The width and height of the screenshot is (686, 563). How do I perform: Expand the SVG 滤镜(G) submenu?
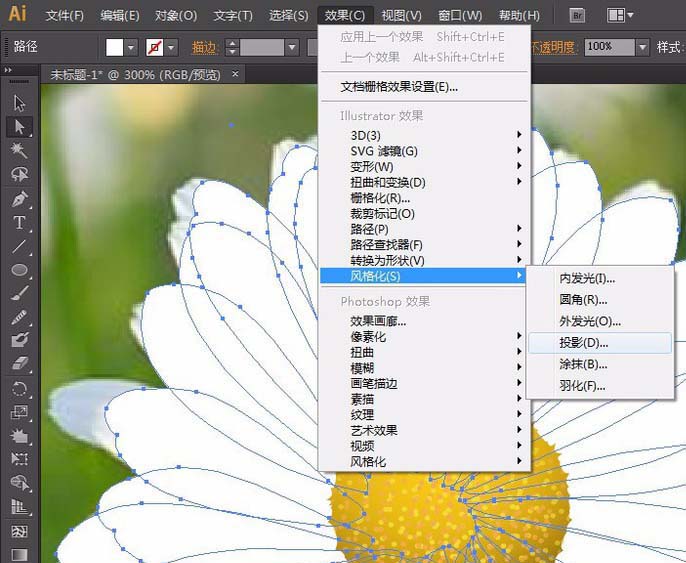point(424,150)
